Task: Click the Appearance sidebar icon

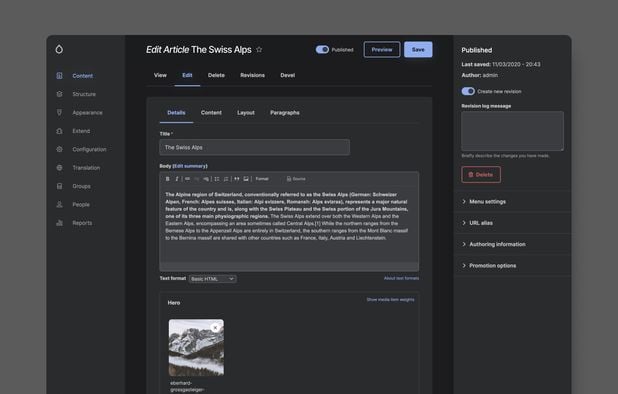Action: (60, 113)
